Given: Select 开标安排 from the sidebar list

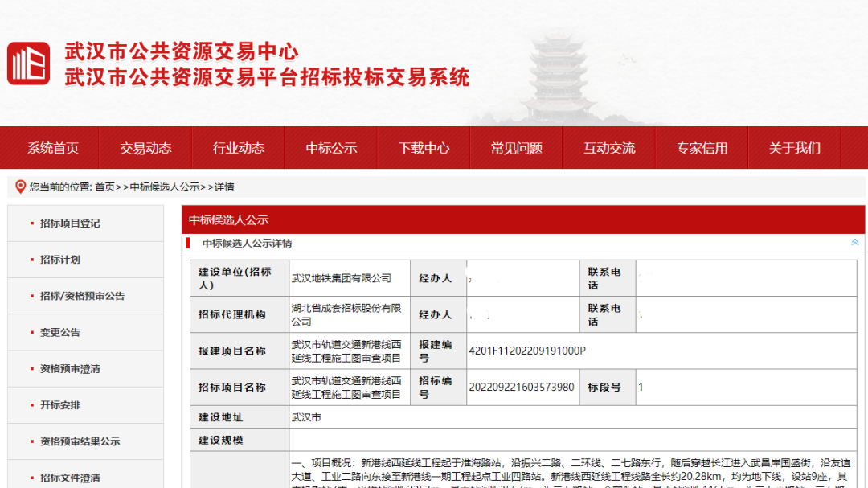Looking at the screenshot, I should [60, 405].
